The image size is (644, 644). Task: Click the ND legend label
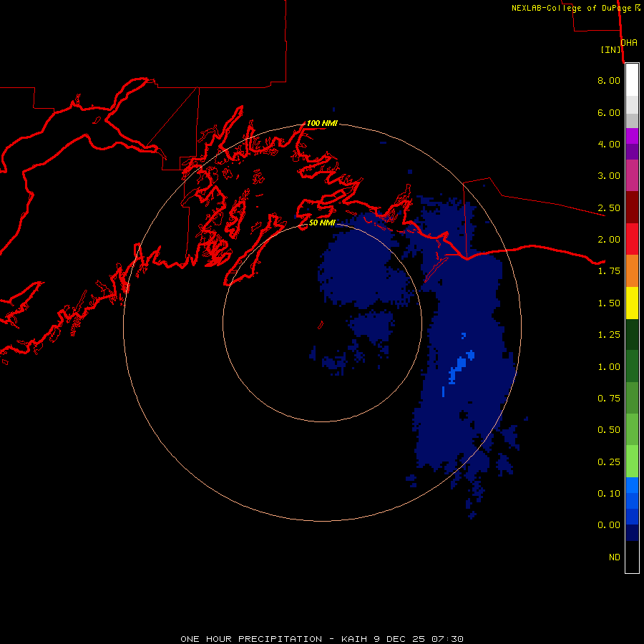click(x=615, y=557)
